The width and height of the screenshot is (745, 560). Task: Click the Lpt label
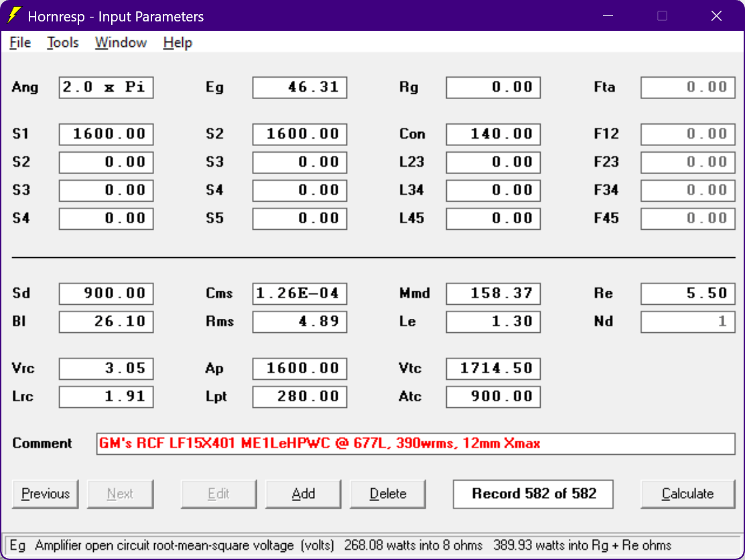tap(216, 397)
